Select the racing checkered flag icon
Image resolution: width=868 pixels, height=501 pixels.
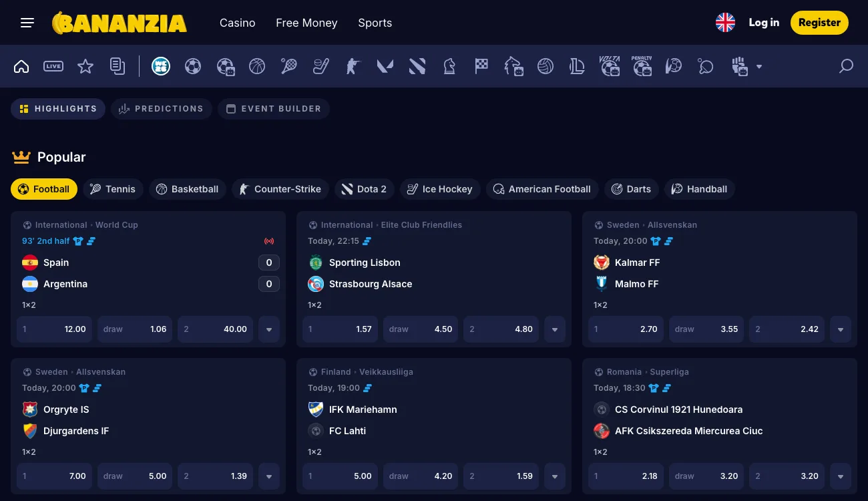pyautogui.click(x=481, y=66)
